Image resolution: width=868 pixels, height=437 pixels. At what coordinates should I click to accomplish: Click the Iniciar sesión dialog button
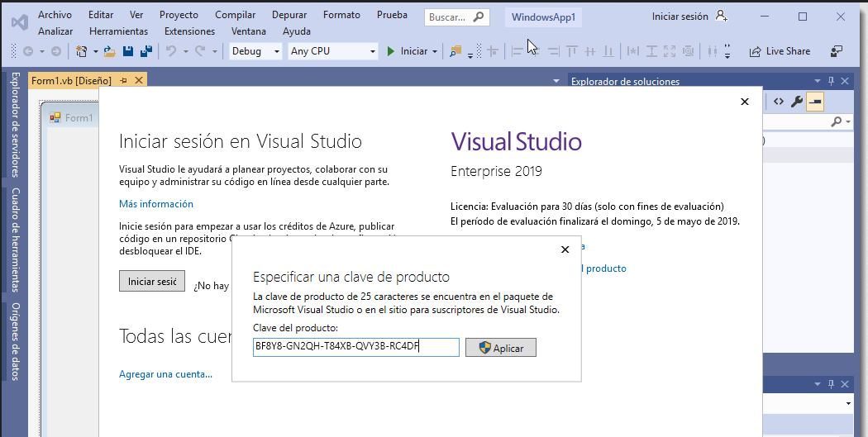pos(152,282)
